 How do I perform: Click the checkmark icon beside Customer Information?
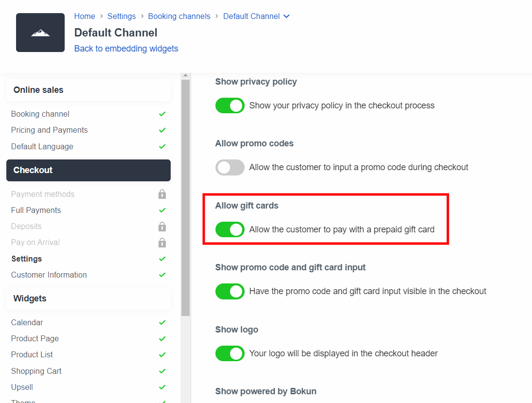pos(162,275)
